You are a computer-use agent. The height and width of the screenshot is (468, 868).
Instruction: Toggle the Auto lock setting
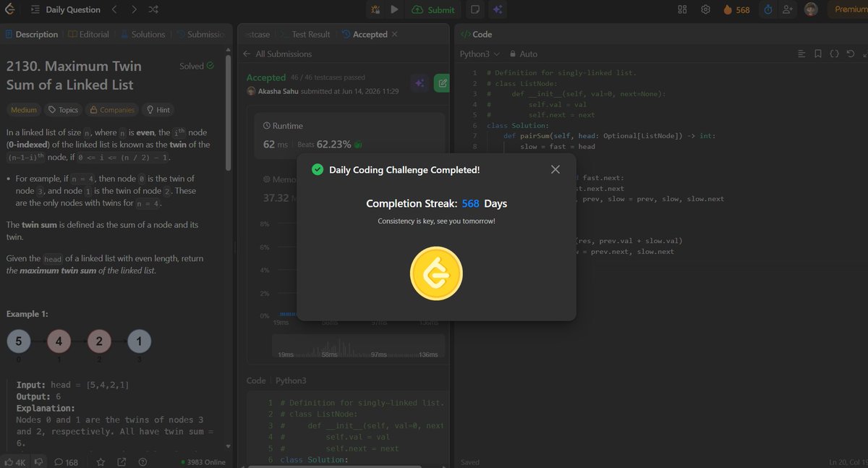coord(524,54)
